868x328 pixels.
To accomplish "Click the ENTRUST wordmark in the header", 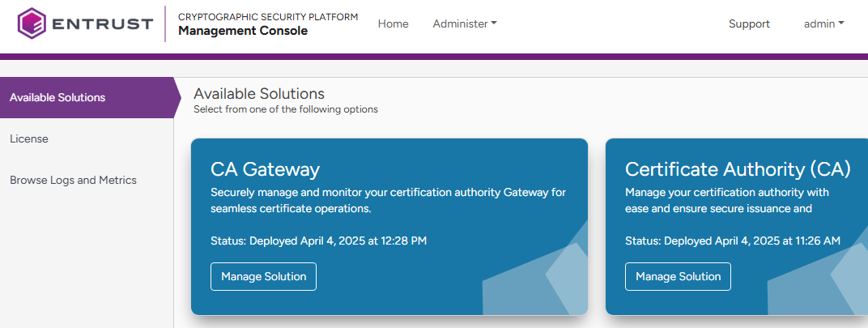I will point(102,23).
